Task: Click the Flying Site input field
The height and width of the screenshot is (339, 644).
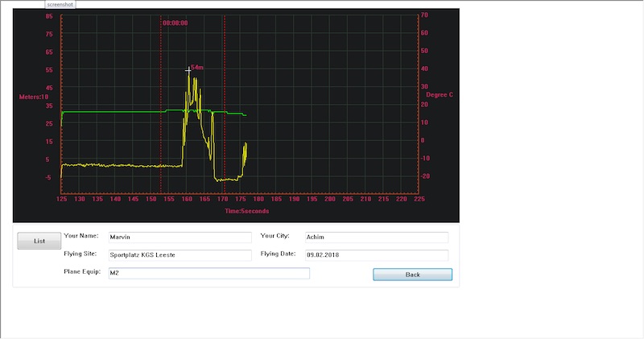Action: click(x=180, y=255)
